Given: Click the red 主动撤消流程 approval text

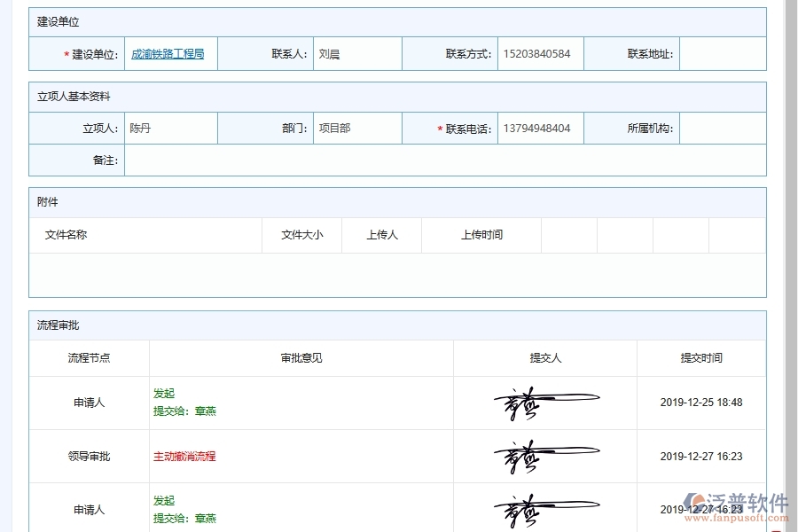Looking at the screenshot, I should coord(184,457).
